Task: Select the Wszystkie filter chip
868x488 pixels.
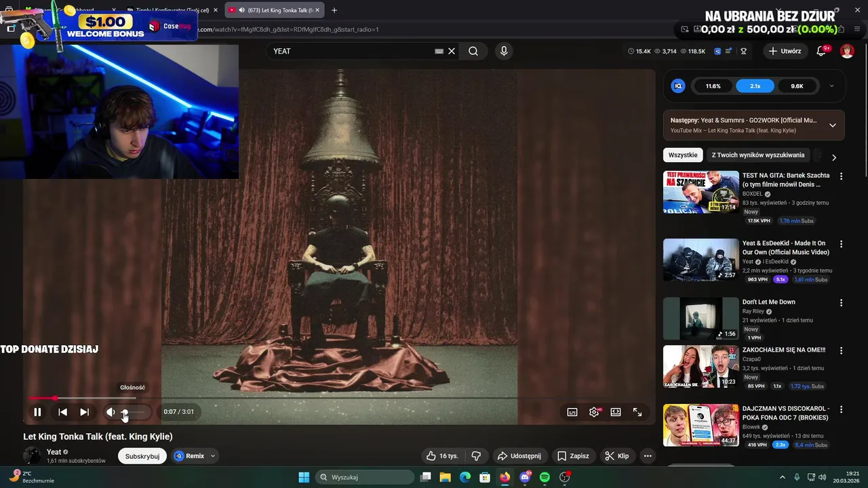Action: (682, 155)
